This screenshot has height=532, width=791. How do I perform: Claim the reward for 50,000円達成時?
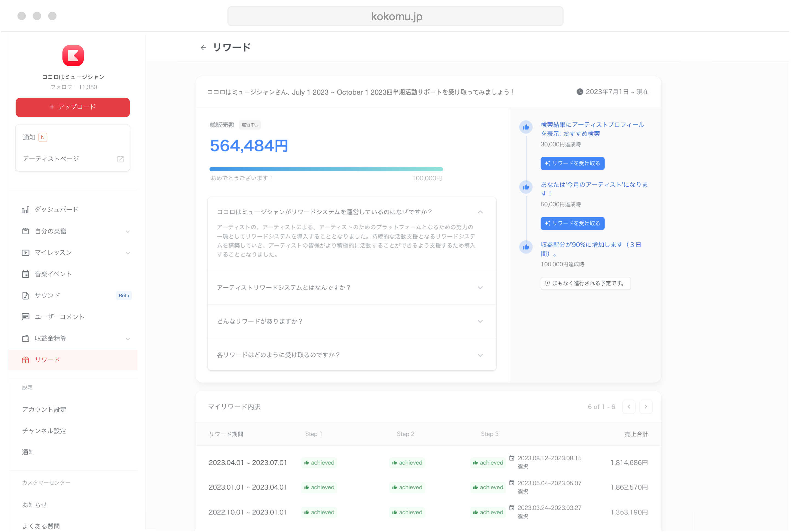click(x=572, y=224)
